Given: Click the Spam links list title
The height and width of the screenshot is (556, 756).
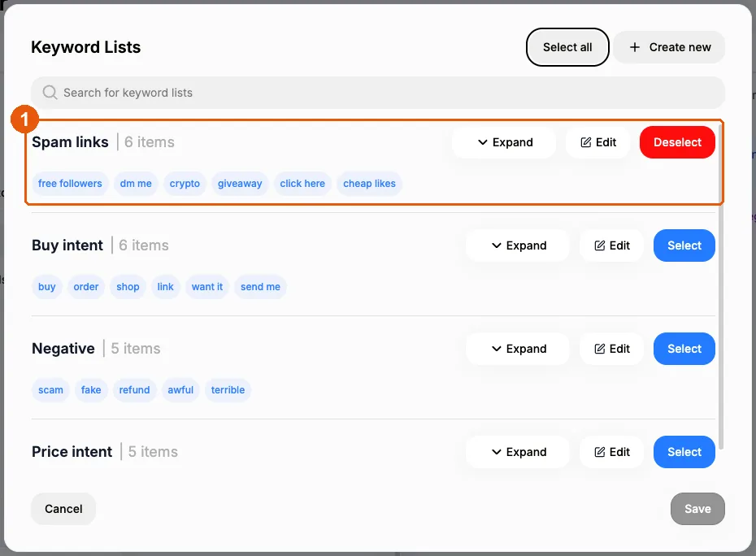Looking at the screenshot, I should [70, 142].
